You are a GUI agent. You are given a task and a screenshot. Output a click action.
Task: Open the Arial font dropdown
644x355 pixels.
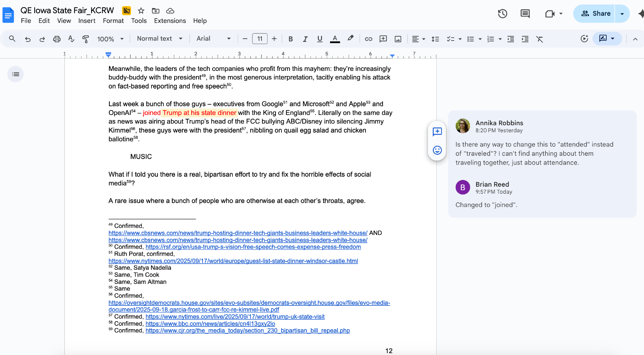pyautogui.click(x=213, y=39)
